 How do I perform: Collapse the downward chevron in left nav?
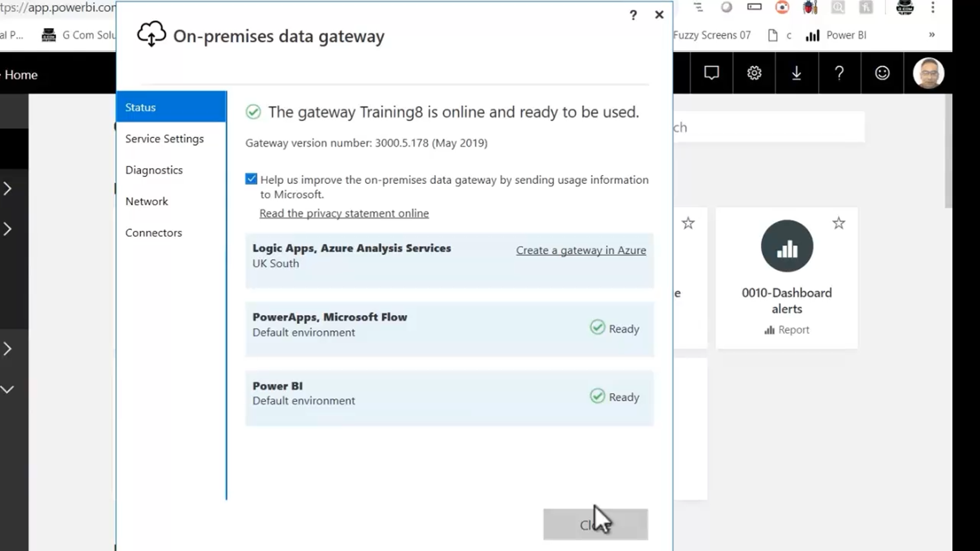[x=7, y=389]
